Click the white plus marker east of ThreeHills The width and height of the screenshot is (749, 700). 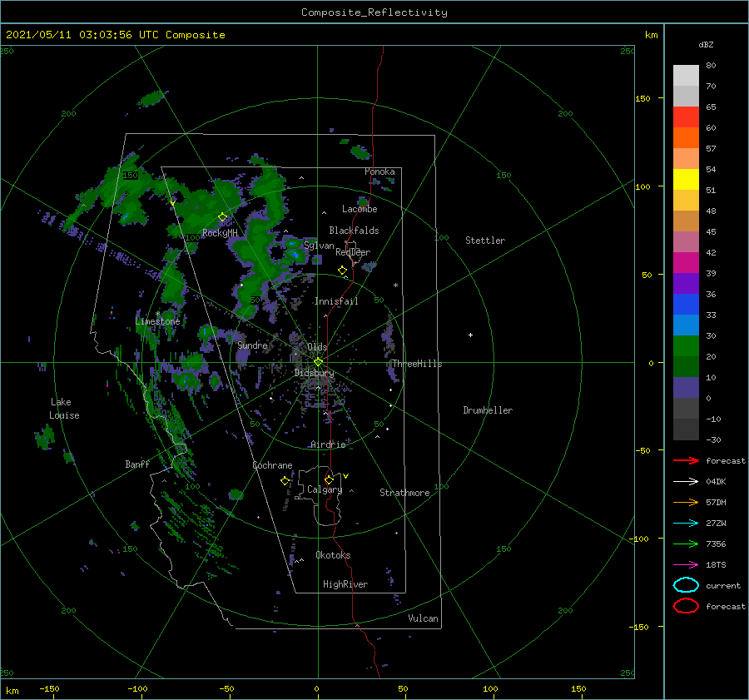coord(470,335)
